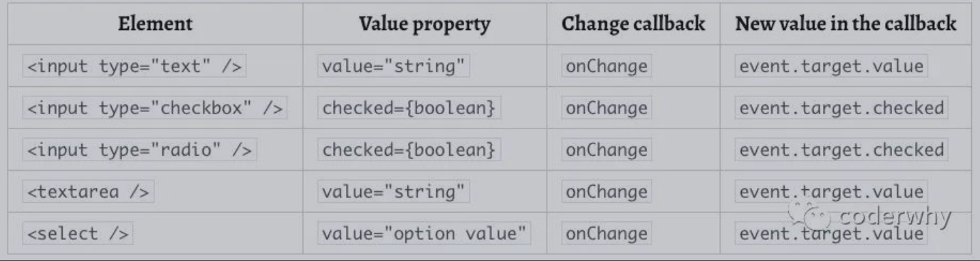The image size is (980, 261).
Task: Click value="string" in the textarea row
Action: pyautogui.click(x=394, y=192)
